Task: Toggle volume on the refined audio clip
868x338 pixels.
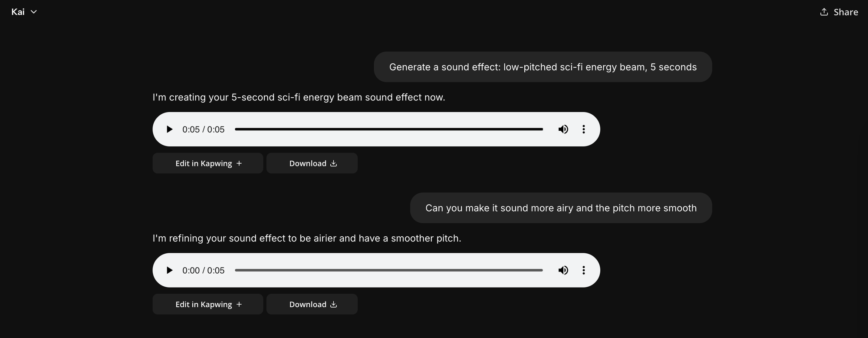Action: tap(563, 270)
